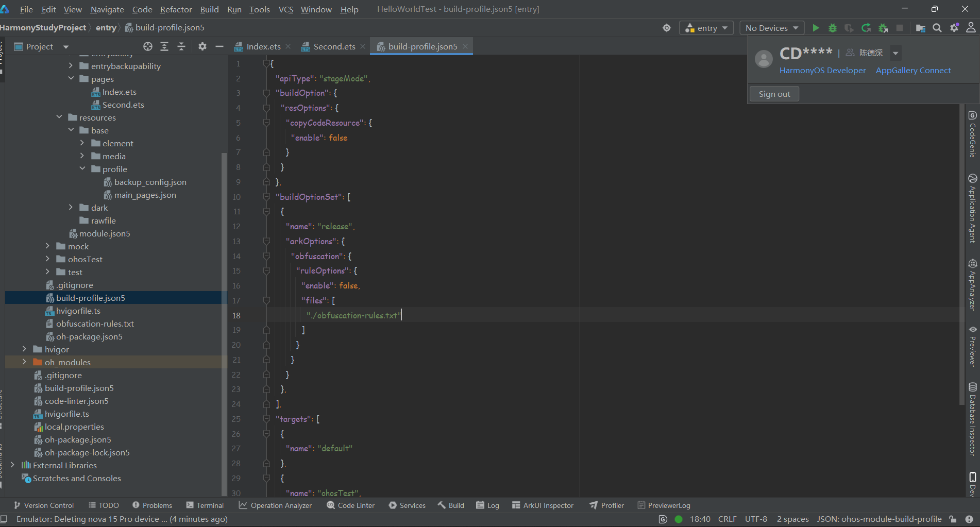Switch to the Second.ets tab

(x=334, y=46)
